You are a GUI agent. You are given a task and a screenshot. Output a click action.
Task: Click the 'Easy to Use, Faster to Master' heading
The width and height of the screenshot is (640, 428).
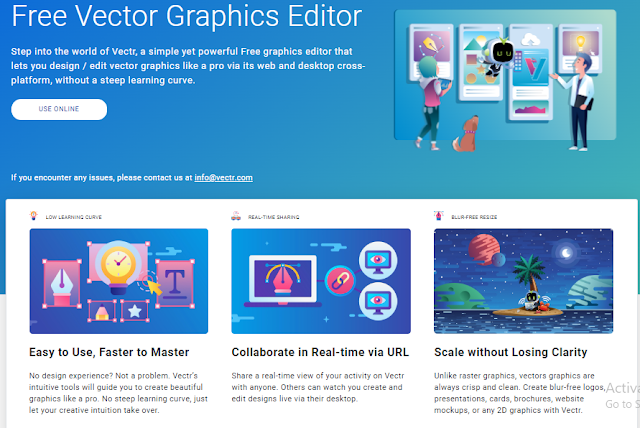(109, 352)
